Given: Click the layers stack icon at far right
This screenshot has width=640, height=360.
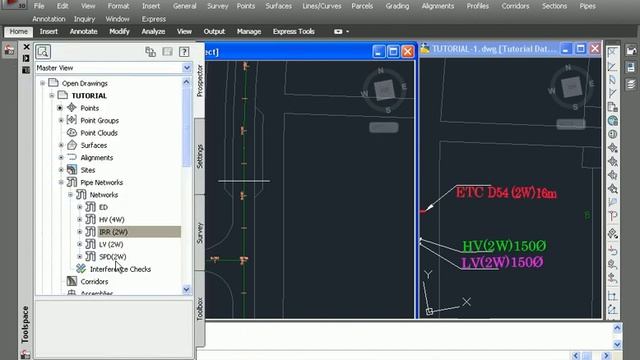Looking at the screenshot, I should point(631,84).
